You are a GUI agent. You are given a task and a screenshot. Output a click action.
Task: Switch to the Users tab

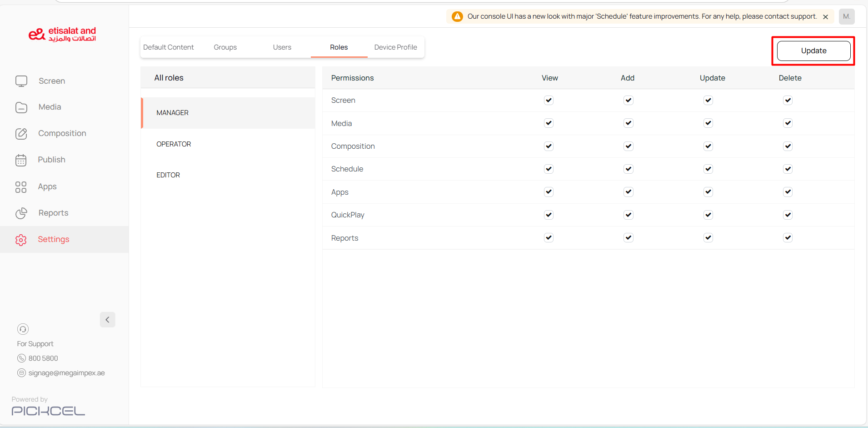click(282, 47)
